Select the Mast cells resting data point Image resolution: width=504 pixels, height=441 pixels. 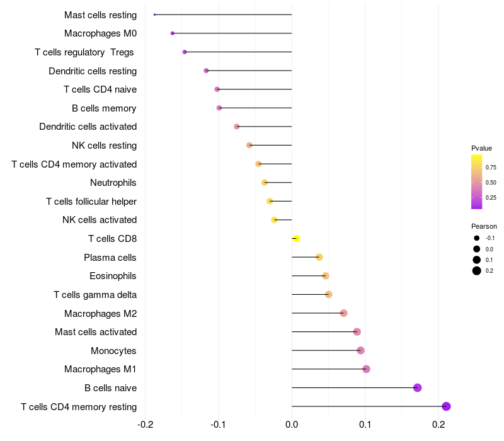(154, 14)
